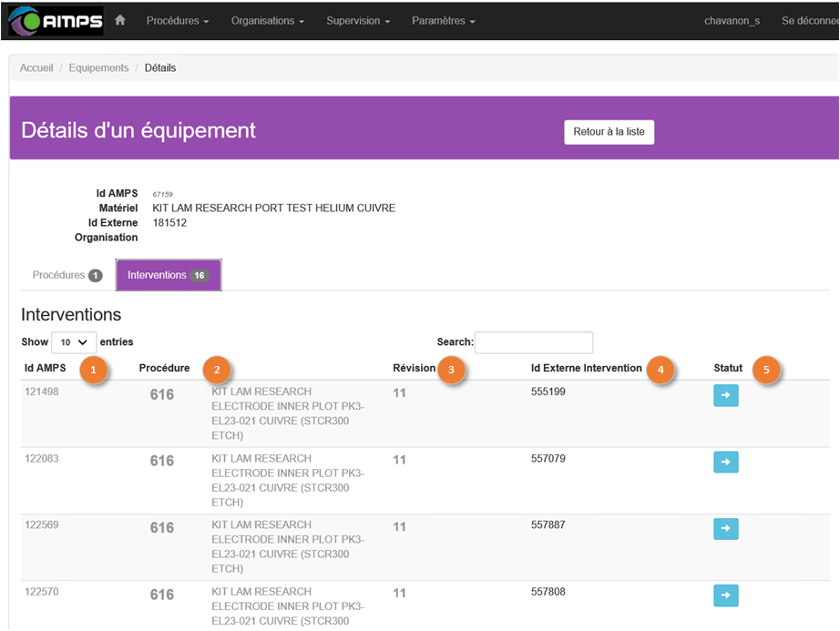Sort by Statut column header
Screen dimensions: 840x631
[728, 368]
